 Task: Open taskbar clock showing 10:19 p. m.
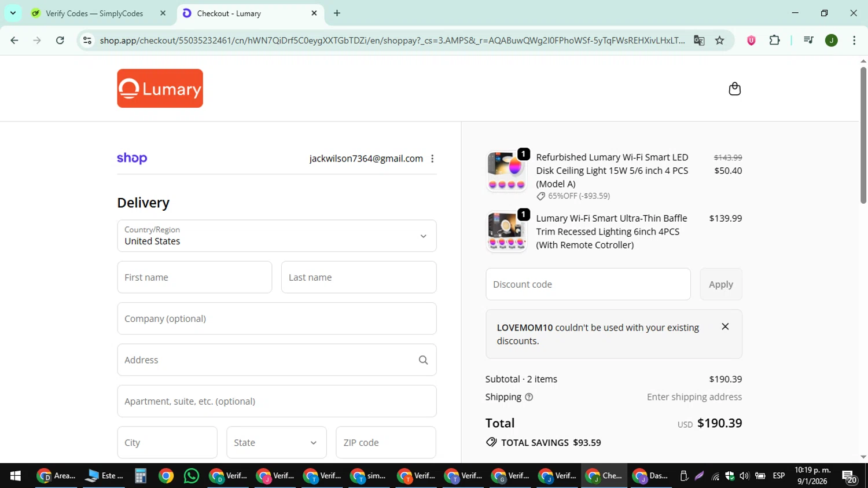pyautogui.click(x=812, y=476)
